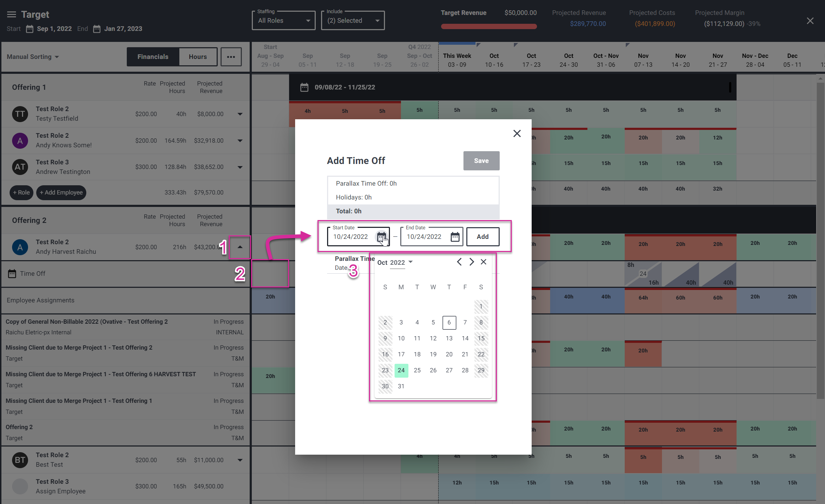Click the Start Date input field
This screenshot has width=825, height=504.
pos(351,237)
